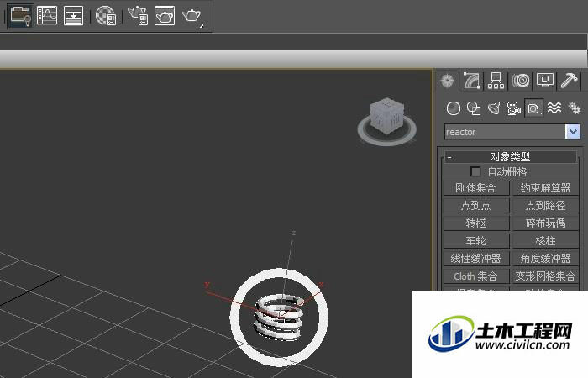Select the Shapes category icon
Viewport: 588px width, 378px height.
coord(474,108)
